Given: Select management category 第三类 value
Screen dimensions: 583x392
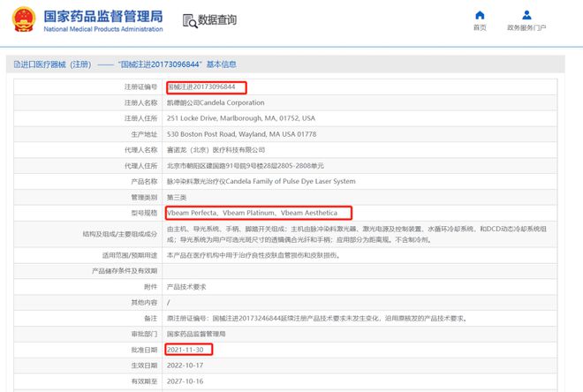Looking at the screenshot, I should tap(177, 197).
